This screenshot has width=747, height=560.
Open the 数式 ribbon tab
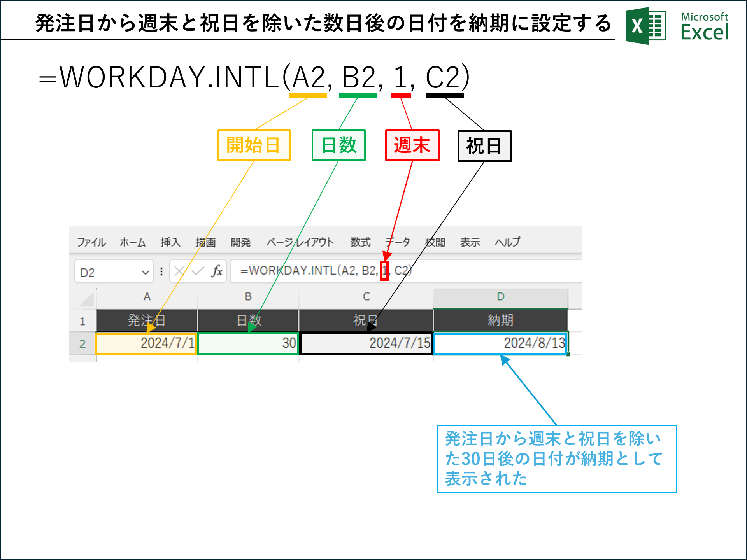click(x=360, y=242)
